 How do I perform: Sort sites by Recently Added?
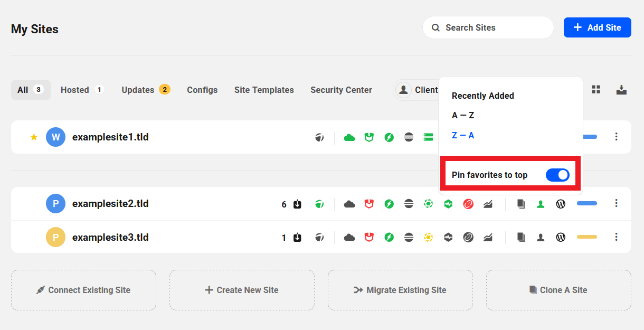point(482,96)
